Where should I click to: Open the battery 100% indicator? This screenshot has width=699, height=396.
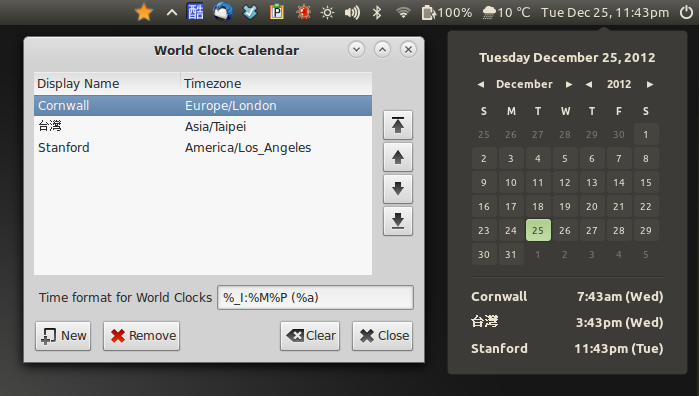click(x=447, y=12)
